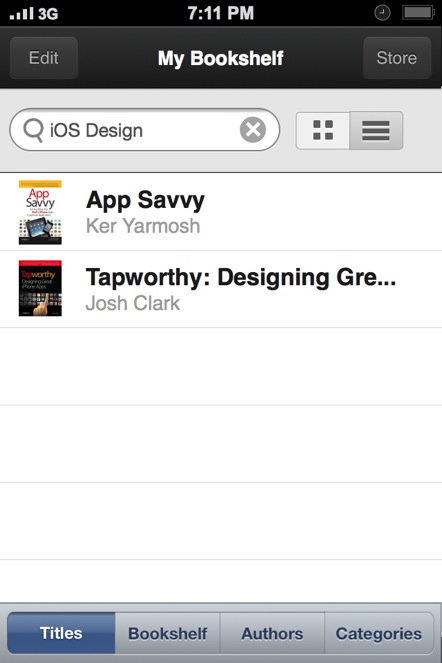Select the Categories tab
Screen dimensions: 442x663
(379, 633)
